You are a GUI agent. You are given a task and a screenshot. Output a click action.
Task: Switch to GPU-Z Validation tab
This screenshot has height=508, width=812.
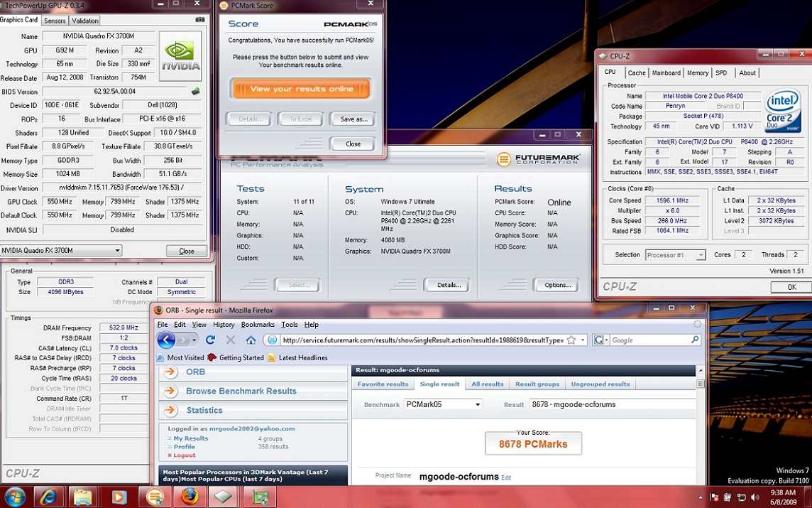point(85,21)
